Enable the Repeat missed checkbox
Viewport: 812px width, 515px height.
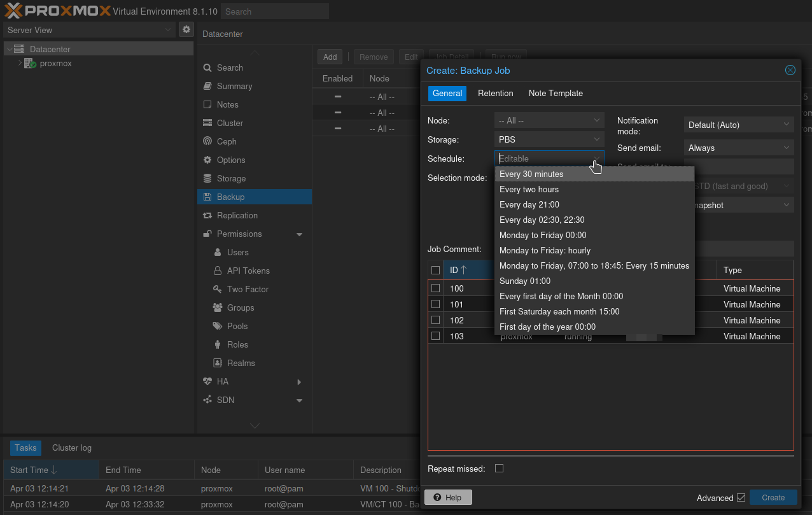click(500, 469)
